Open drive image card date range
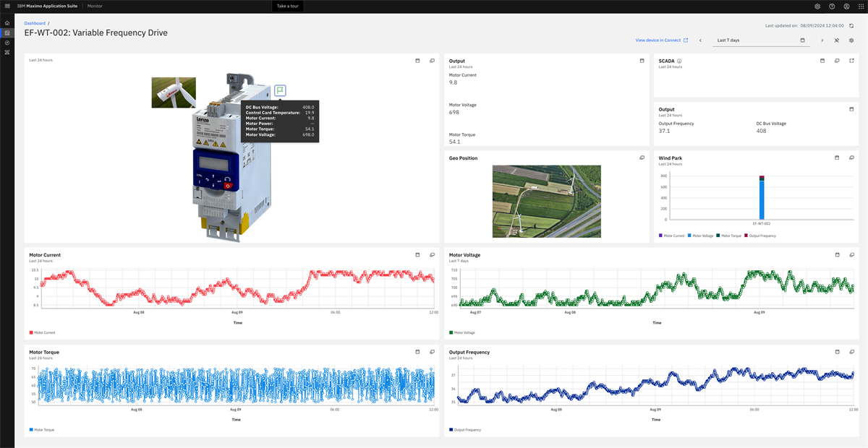This screenshot has height=448, width=868. [x=417, y=61]
